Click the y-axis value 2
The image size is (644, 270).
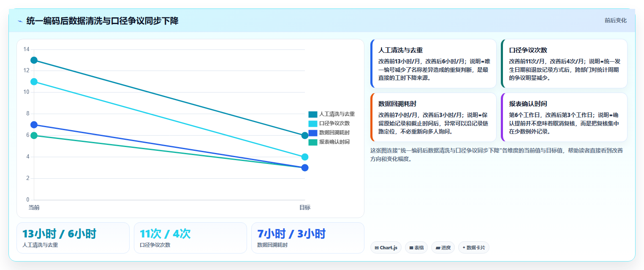point(28,178)
